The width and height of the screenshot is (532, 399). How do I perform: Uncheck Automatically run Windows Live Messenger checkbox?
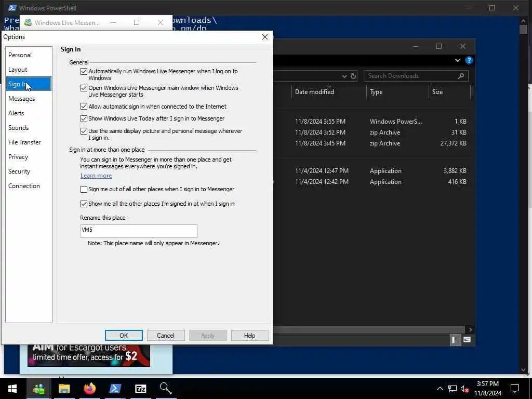[84, 72]
